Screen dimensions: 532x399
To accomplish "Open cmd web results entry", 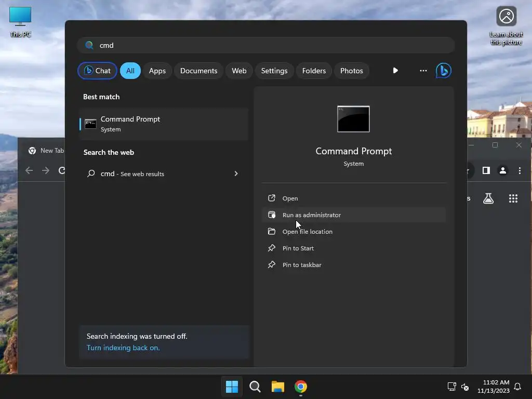I will coord(164,174).
